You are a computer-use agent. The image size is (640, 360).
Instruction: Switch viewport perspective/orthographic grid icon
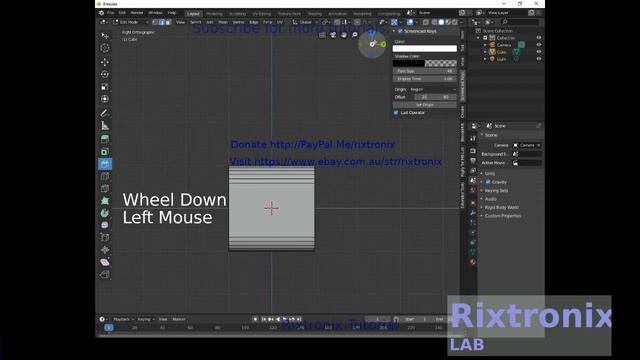click(x=322, y=35)
